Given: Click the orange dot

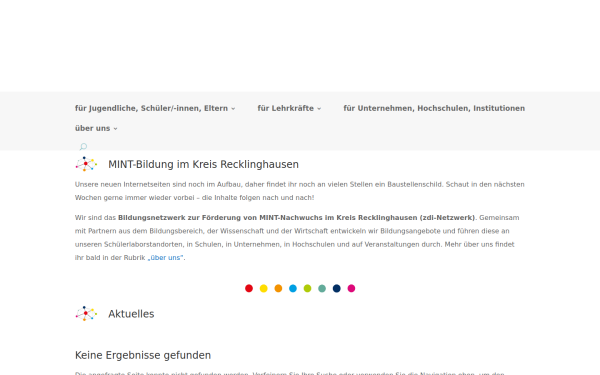Looking at the screenshot, I should (x=278, y=289).
